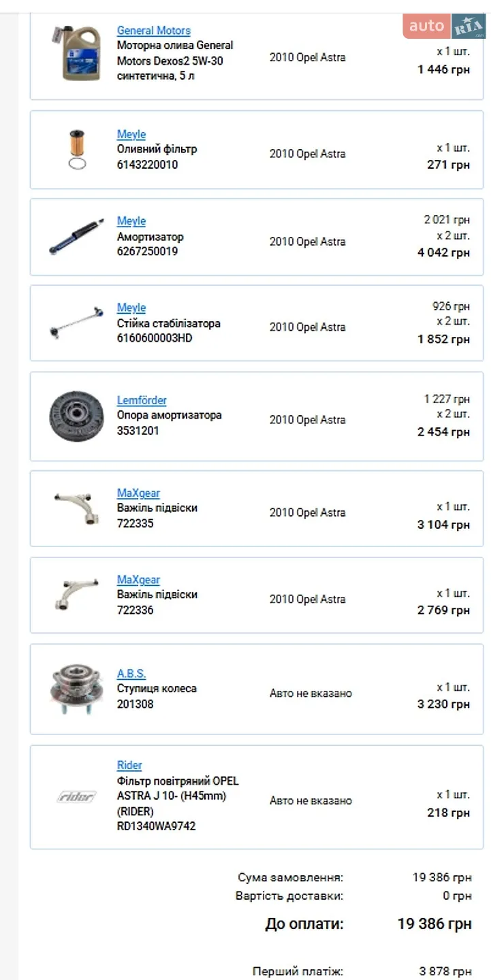The height and width of the screenshot is (980, 491).
Task: Click the auto RIA logo watermark
Action: (447, 26)
